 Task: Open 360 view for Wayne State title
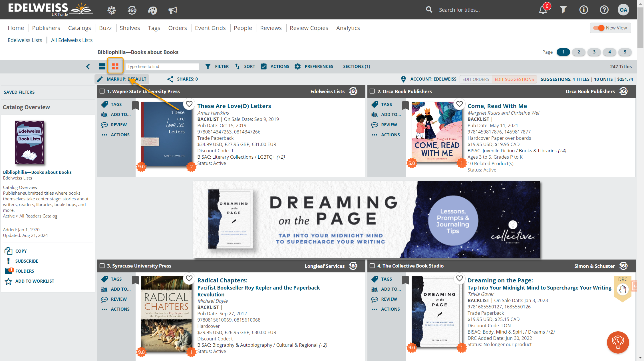pyautogui.click(x=353, y=91)
